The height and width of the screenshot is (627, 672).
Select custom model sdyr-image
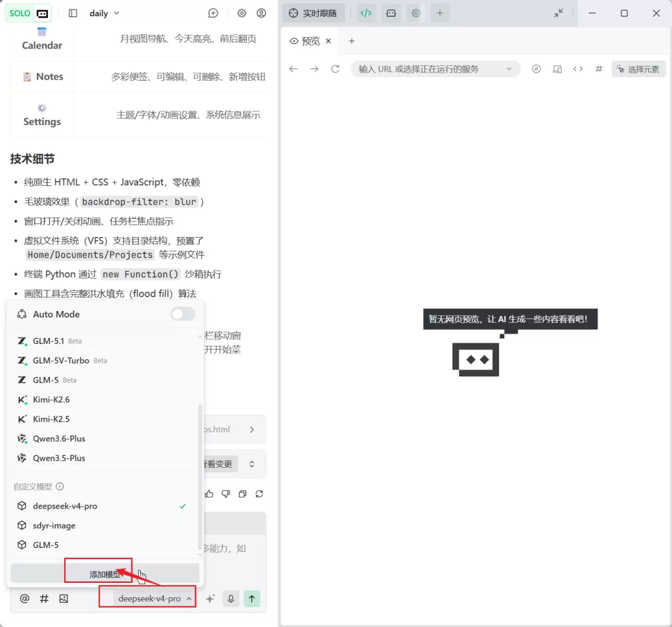[x=103, y=526]
